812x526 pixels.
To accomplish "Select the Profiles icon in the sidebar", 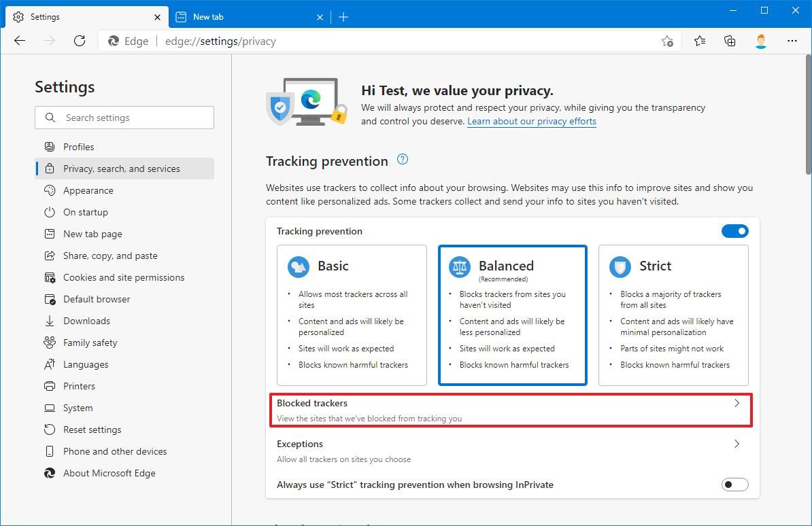I will click(50, 146).
